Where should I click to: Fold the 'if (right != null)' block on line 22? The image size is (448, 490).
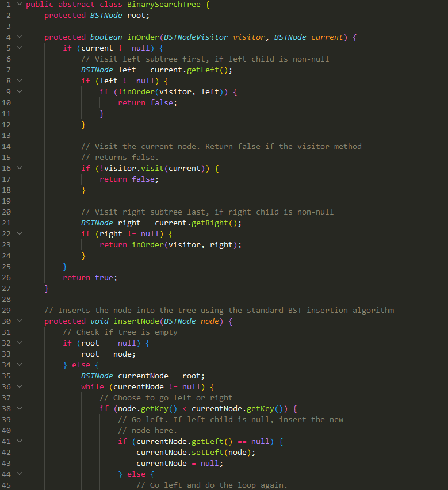[x=20, y=233]
